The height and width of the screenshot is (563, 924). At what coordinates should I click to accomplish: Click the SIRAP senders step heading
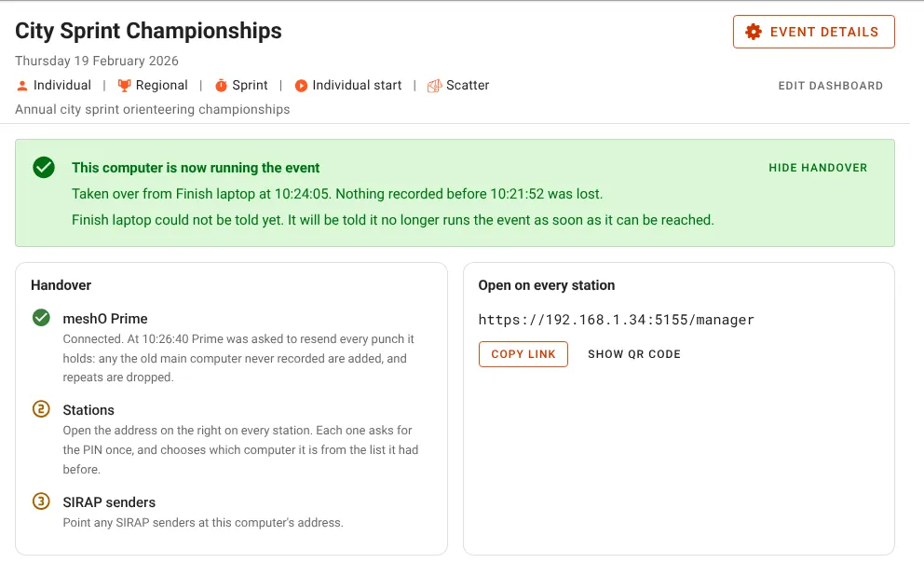[109, 502]
